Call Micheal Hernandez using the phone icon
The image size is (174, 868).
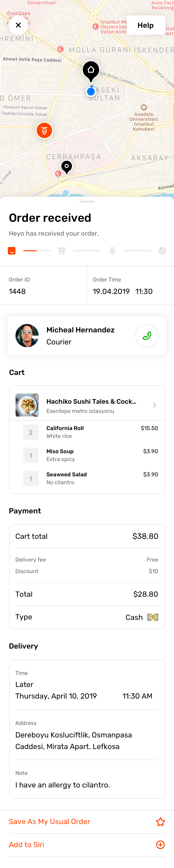[147, 336]
